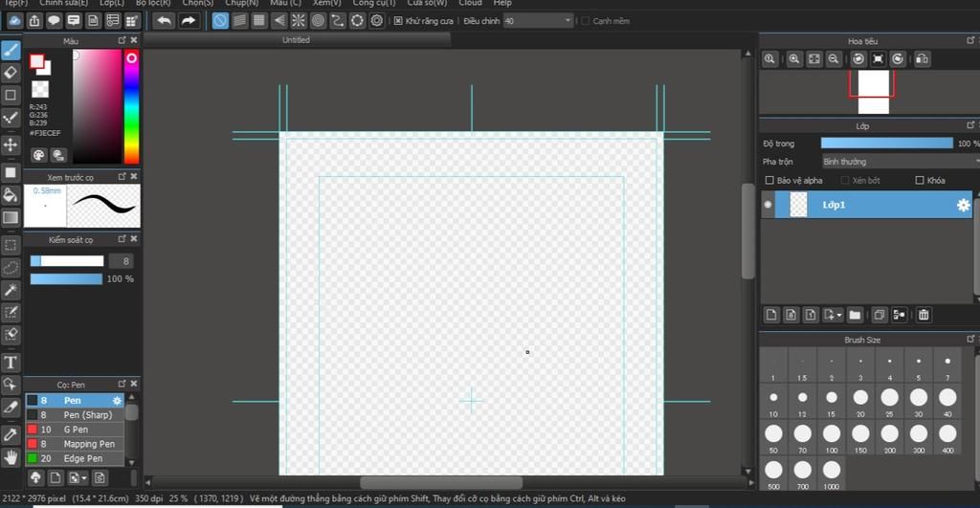The image size is (980, 508).
Task: Select the Lasso selection tool
Action: tap(11, 268)
